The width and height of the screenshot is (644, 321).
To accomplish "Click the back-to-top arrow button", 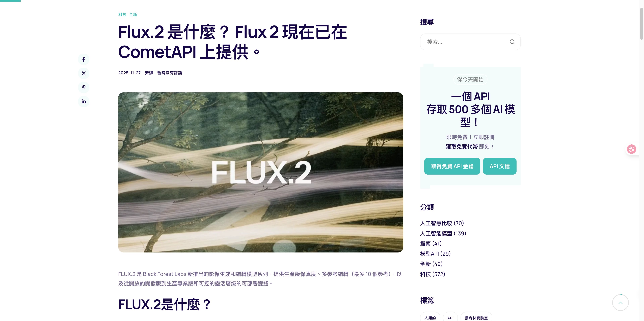I will coord(620,303).
